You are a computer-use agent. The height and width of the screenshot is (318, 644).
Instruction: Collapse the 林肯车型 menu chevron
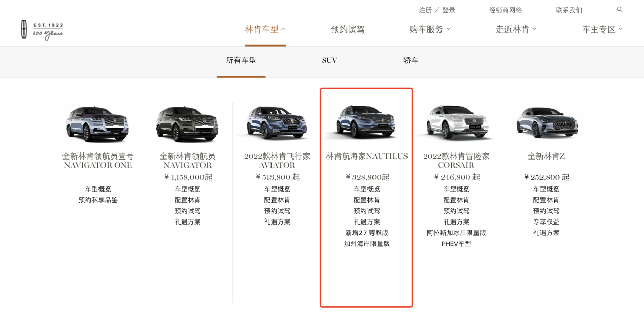point(283,29)
